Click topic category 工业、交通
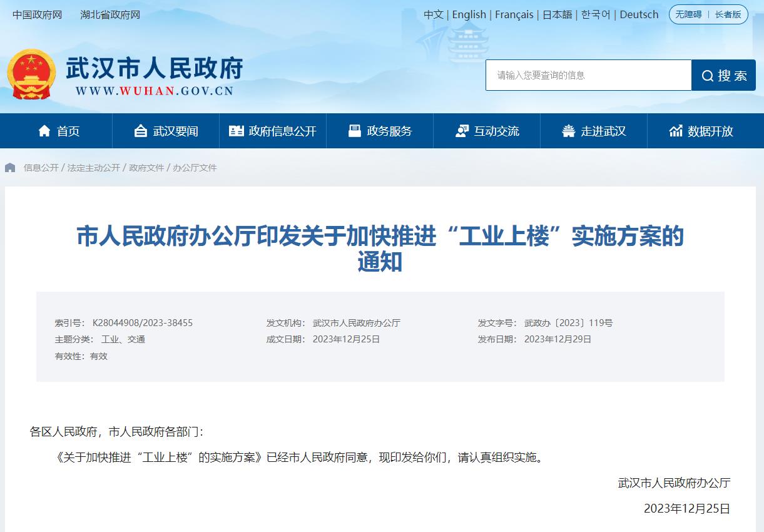Screen dimensions: 764x532 [123, 339]
